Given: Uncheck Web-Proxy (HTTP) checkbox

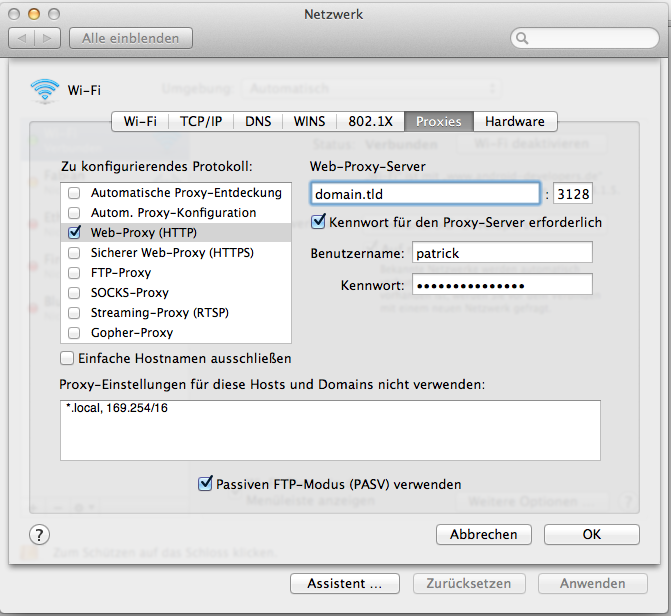Looking at the screenshot, I should (x=74, y=232).
